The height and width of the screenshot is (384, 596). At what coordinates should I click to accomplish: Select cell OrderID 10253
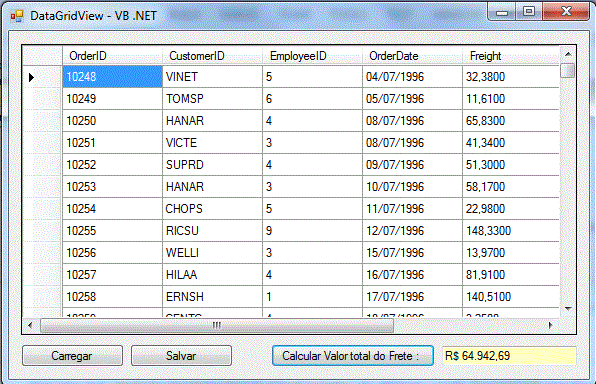(x=113, y=187)
